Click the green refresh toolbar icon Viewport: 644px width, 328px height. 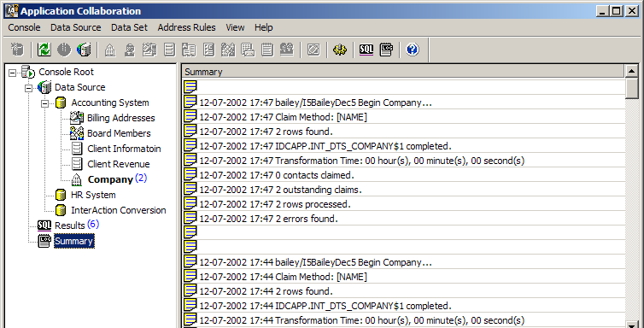[44, 50]
